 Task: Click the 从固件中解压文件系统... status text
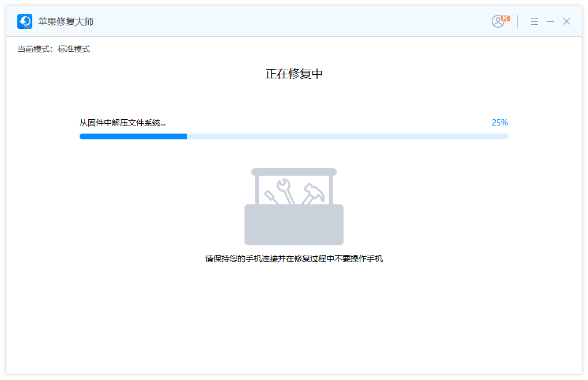click(x=122, y=123)
